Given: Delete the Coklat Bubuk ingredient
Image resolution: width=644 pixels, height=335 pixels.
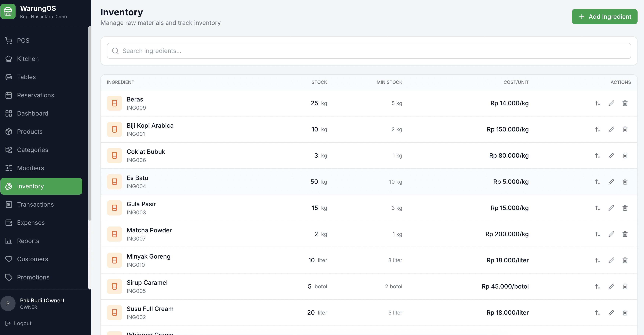Looking at the screenshot, I should point(625,156).
